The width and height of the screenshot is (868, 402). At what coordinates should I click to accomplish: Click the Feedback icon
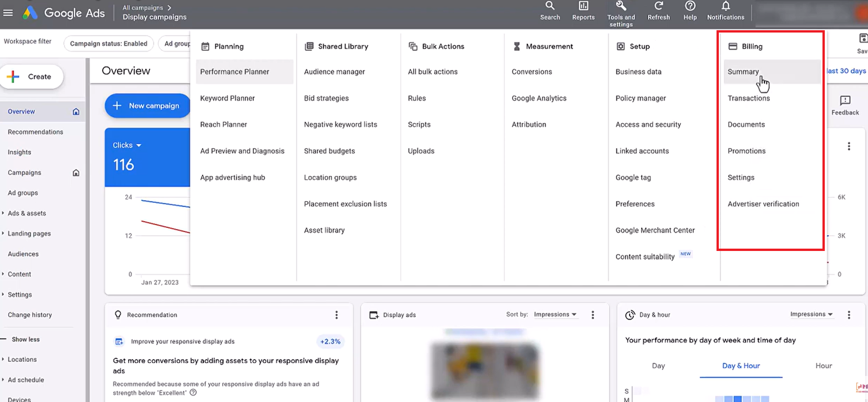point(845,100)
